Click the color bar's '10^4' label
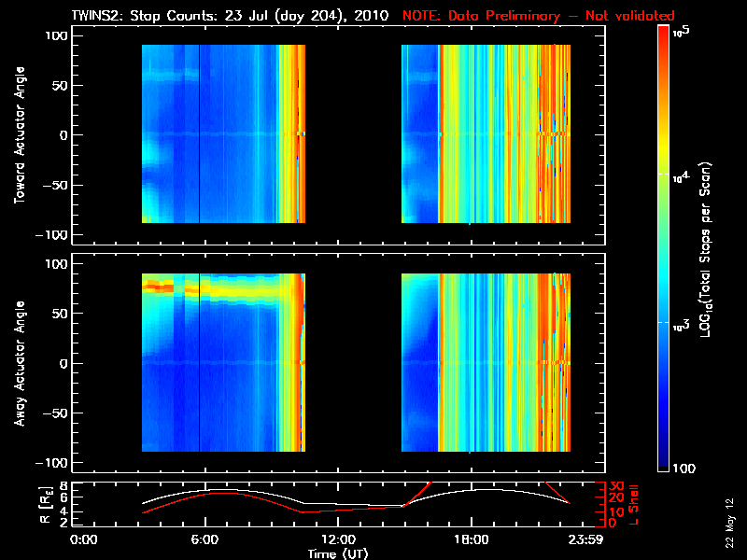The height and width of the screenshot is (560, 747). pos(681,177)
